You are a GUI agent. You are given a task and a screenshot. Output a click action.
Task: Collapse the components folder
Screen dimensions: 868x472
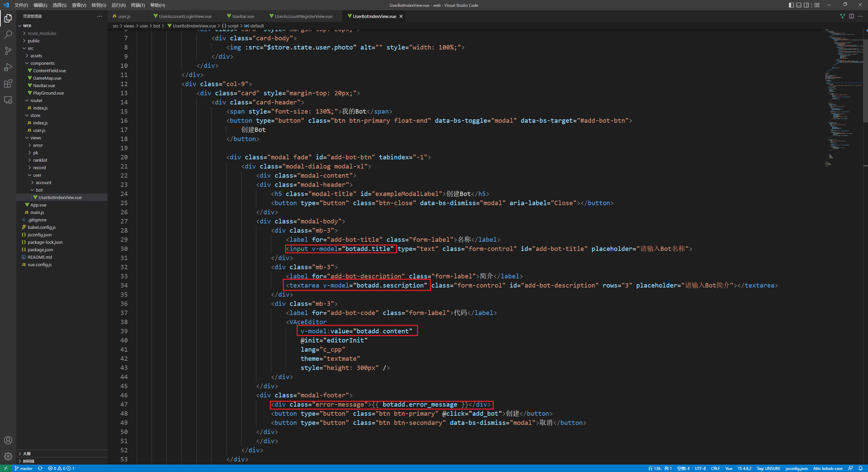[x=62, y=63]
